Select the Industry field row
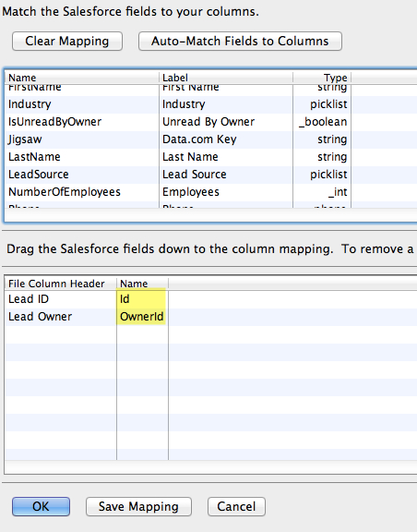Screen dimensions: 417x532 click(211, 104)
